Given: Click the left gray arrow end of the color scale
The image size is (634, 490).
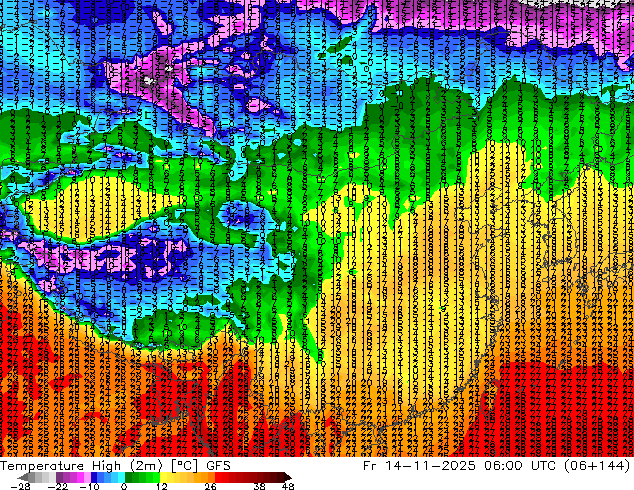Looking at the screenshot, I should tap(23, 477).
